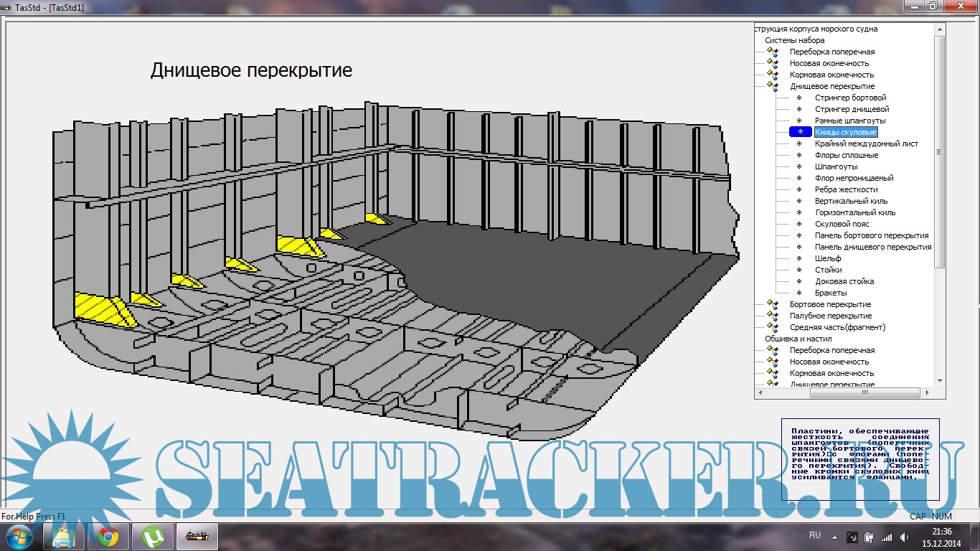Select the bullet next to Вертикальный киль
The height and width of the screenshot is (551, 980).
[x=799, y=201]
